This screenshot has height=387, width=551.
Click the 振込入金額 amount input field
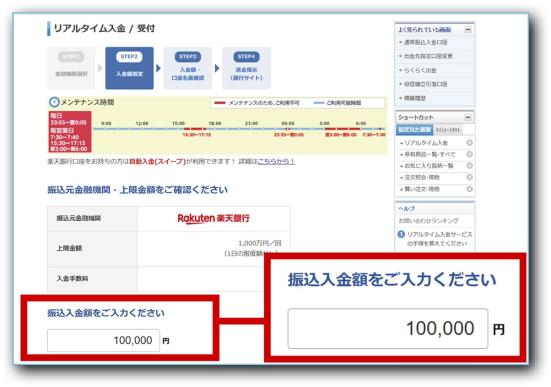pyautogui.click(x=103, y=340)
